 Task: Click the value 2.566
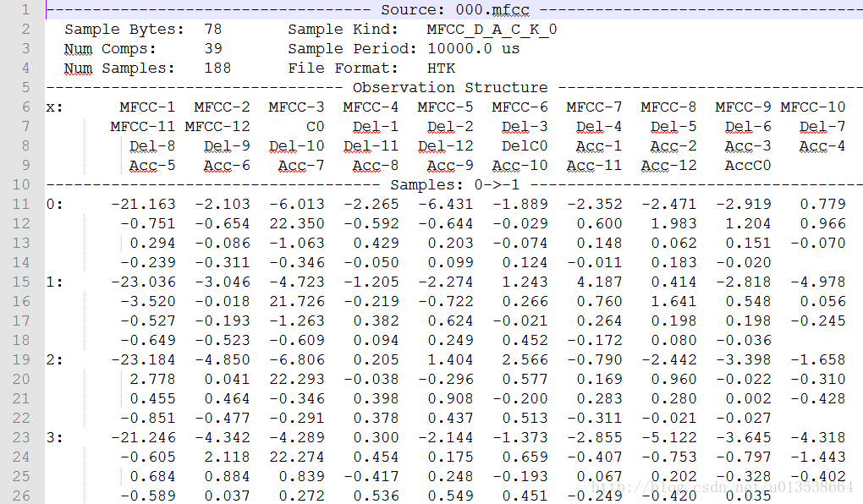525,360
